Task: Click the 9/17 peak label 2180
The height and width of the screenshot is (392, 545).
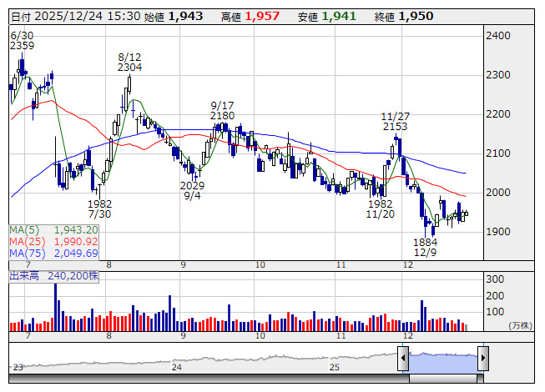Action: coord(222,116)
